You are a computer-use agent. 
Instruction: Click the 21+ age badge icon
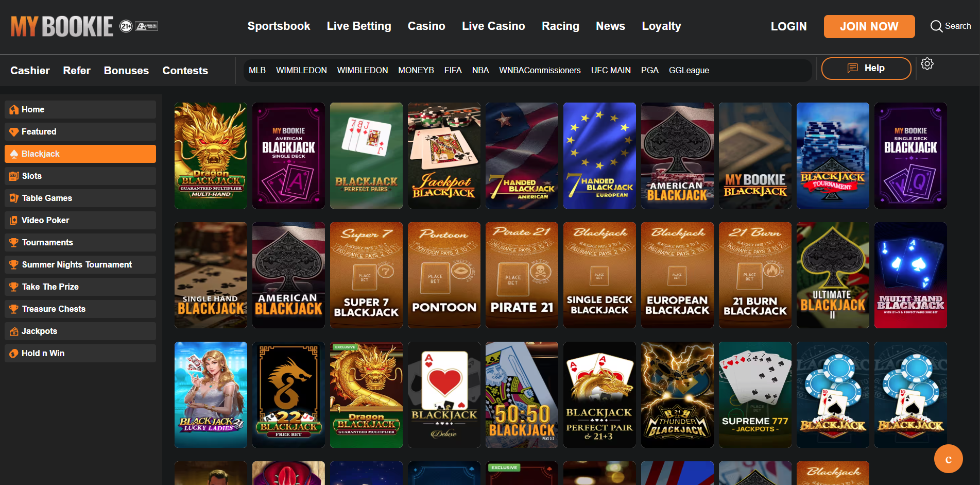click(126, 26)
